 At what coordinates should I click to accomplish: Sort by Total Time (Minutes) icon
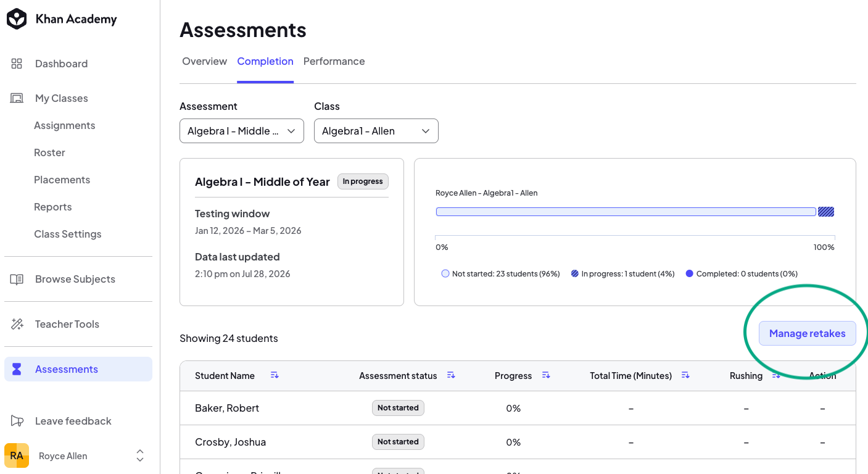click(685, 375)
